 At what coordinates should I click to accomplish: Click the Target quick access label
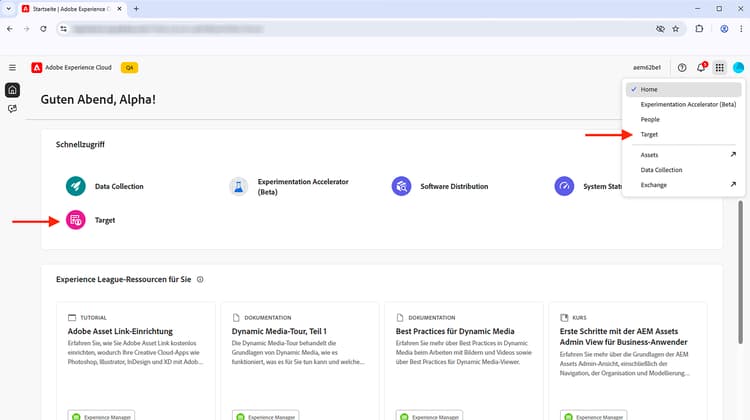pos(105,221)
